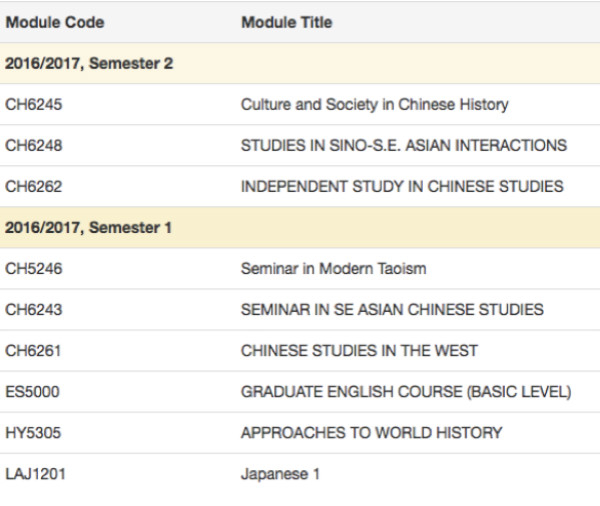Select the Chinese Studies in the West title
The width and height of the screenshot is (600, 506).
[359, 351]
